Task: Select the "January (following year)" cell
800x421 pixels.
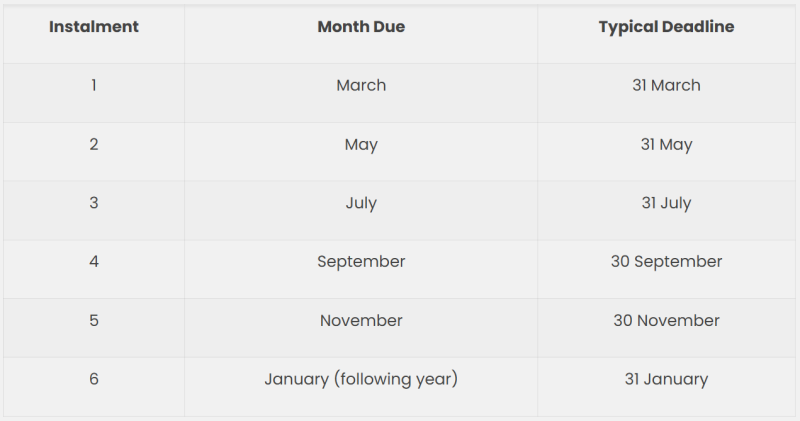Action: 361,379
